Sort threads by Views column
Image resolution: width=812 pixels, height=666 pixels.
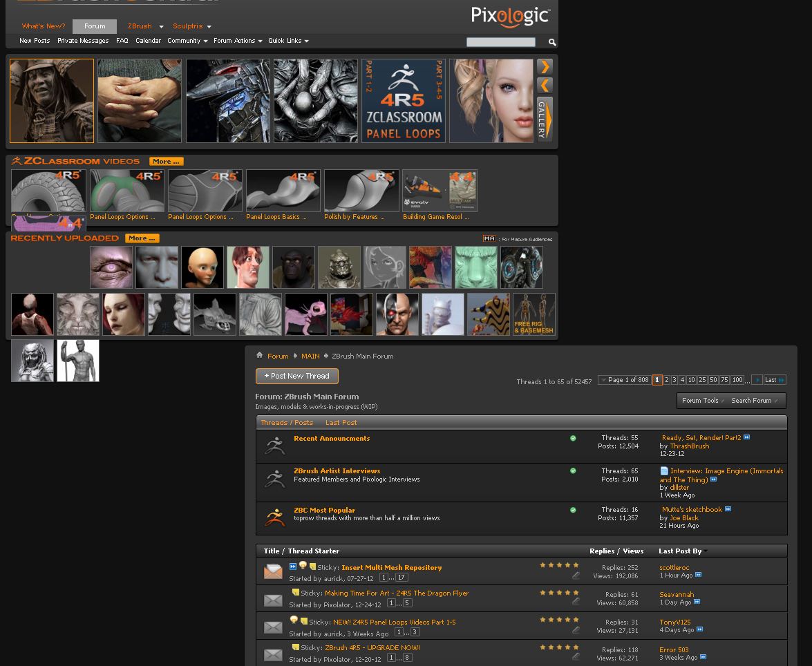click(x=633, y=551)
